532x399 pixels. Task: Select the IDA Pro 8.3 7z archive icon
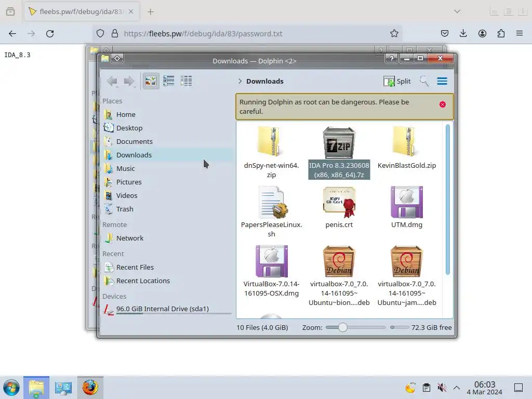pos(339,142)
